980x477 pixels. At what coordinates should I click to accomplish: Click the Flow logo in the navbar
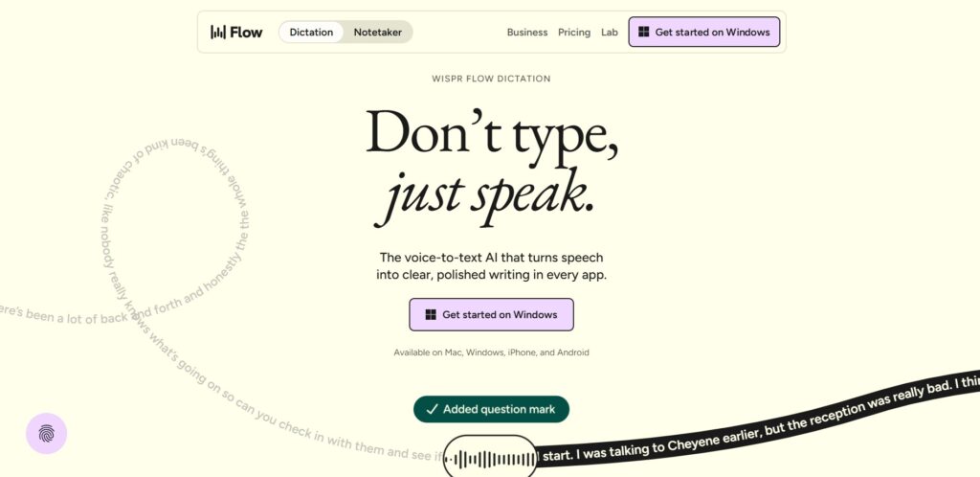(x=236, y=32)
